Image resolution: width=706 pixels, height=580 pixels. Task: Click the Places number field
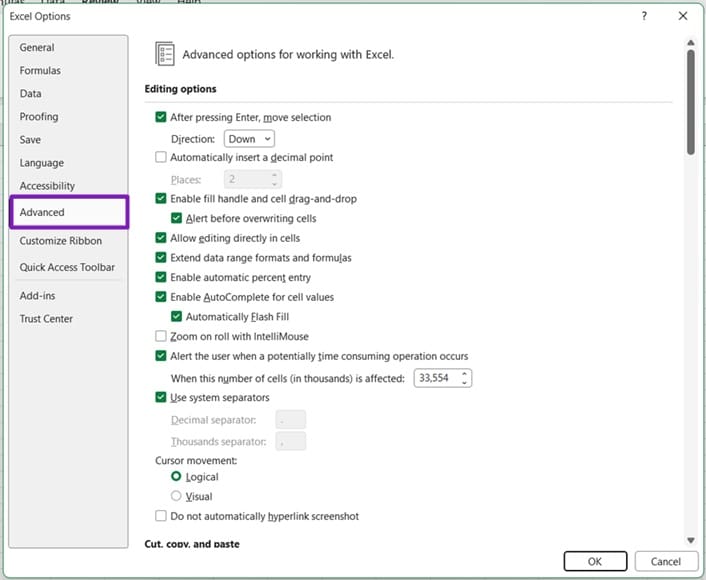pyautogui.click(x=253, y=179)
